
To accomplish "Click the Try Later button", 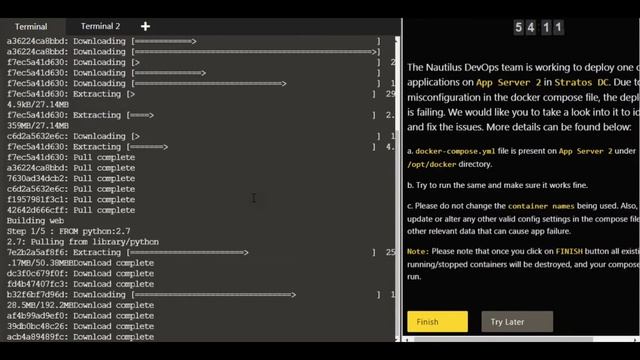I will (517, 322).
